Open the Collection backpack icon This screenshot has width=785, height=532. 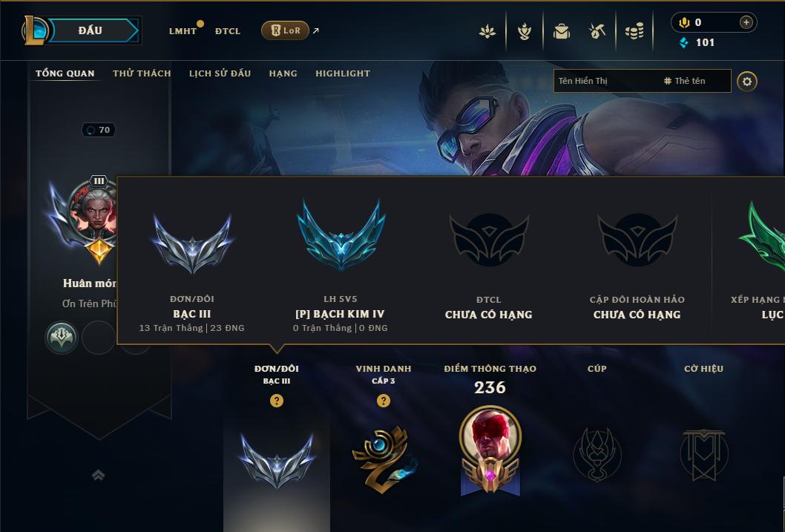pos(561,32)
